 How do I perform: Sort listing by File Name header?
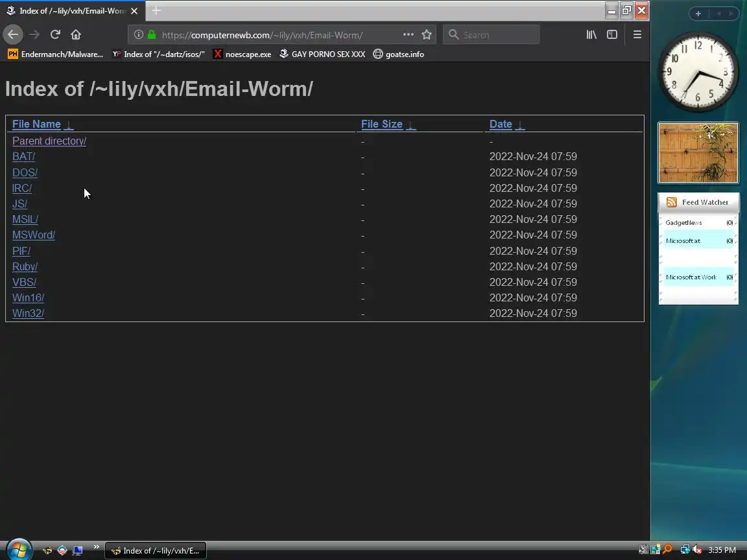[36, 124]
